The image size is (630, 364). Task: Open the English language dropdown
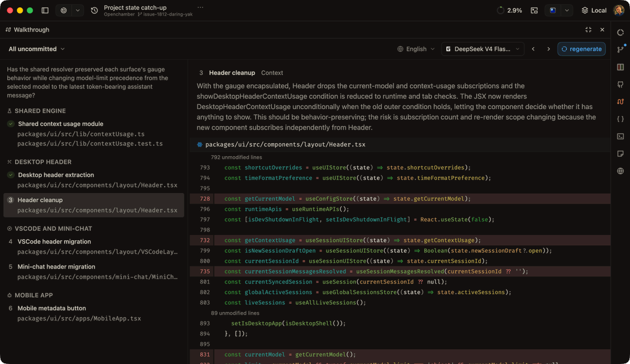coord(416,49)
